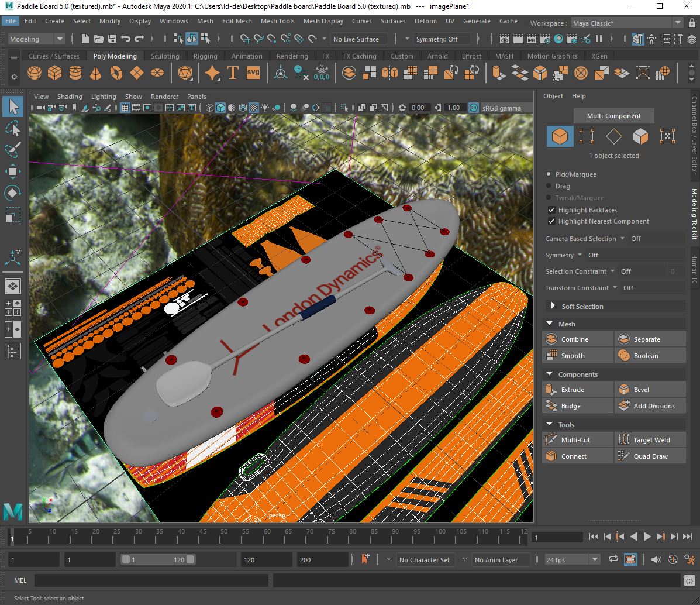This screenshot has width=700, height=605.
Task: Click the Multi-Cut tool button
Action: [578, 439]
